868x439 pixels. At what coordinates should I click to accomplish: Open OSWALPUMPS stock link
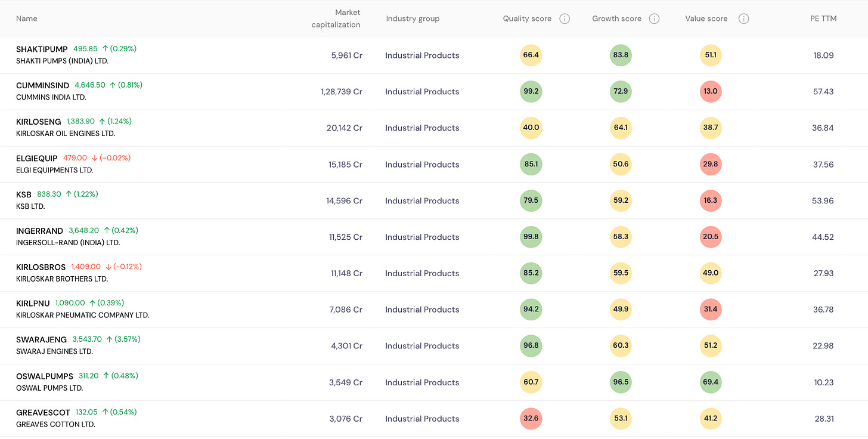click(45, 376)
